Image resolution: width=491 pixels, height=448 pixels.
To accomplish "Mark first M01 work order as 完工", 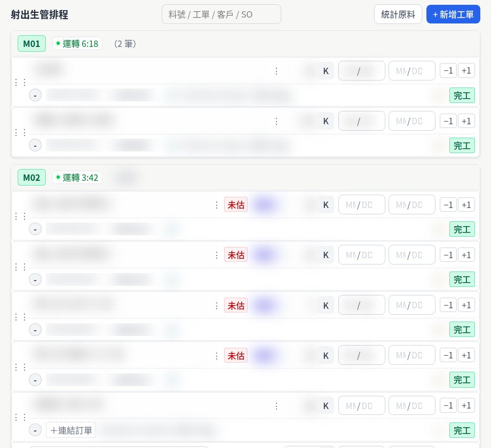I will pos(462,95).
